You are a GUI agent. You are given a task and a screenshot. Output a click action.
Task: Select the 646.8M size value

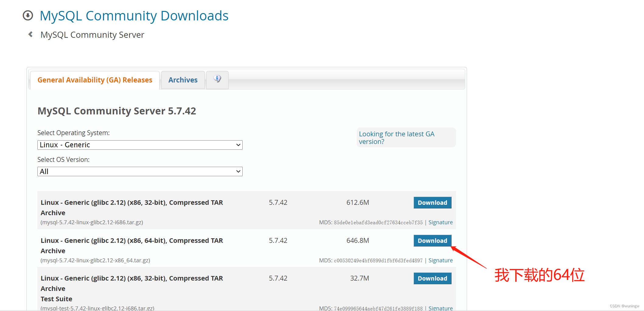point(358,240)
